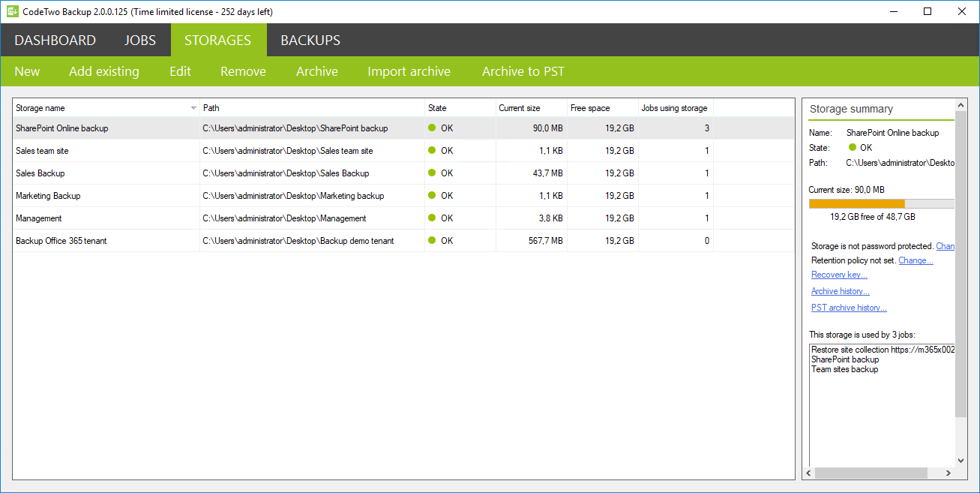Click the 1,1 KB size in Sales team site row
980x493 pixels.
pos(550,151)
